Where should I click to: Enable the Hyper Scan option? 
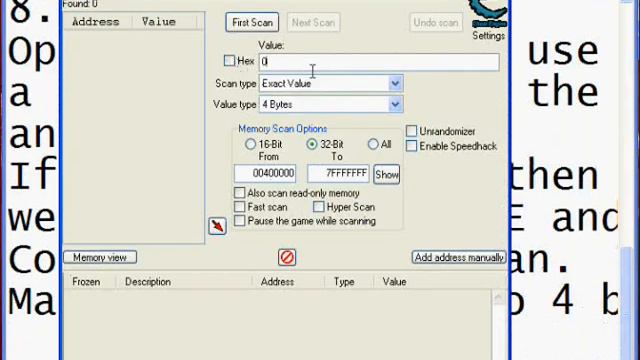tap(318, 207)
